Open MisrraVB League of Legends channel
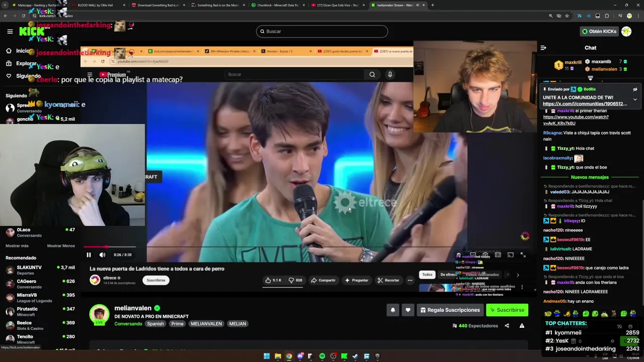The height and width of the screenshot is (362, 644). click(x=39, y=298)
